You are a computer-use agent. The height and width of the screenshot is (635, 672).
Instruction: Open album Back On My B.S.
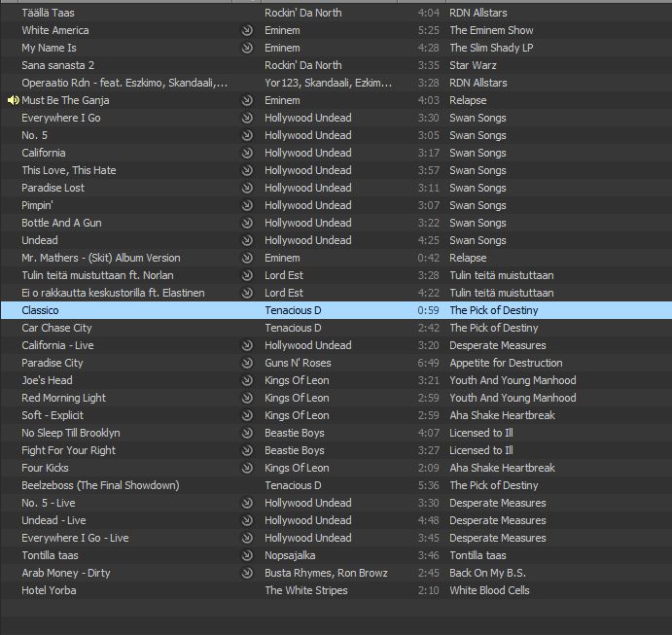pos(487,574)
